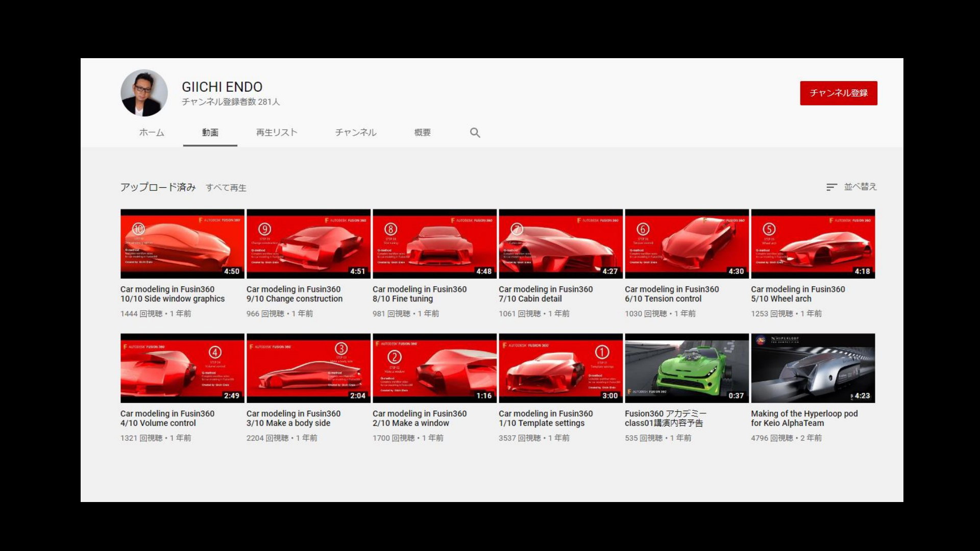This screenshot has width=980, height=551.
Task: Open the 1/10 Template settings thumbnail
Action: pos(560,368)
